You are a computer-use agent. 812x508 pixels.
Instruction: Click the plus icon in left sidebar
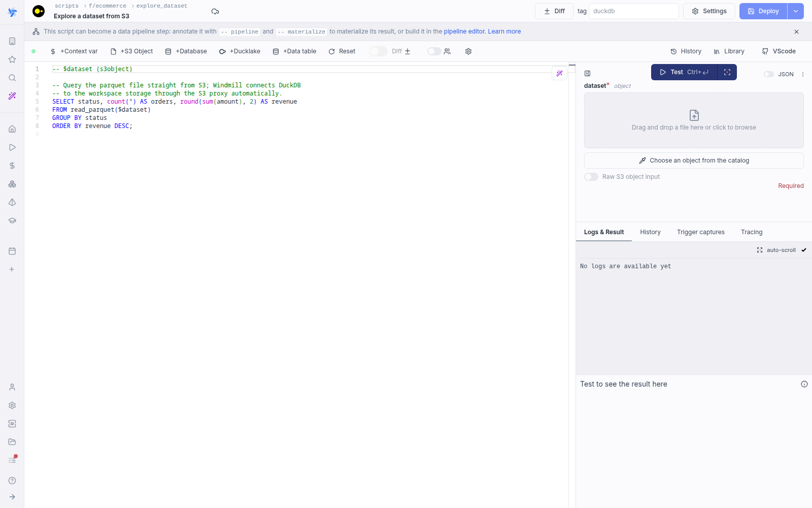pyautogui.click(x=12, y=269)
